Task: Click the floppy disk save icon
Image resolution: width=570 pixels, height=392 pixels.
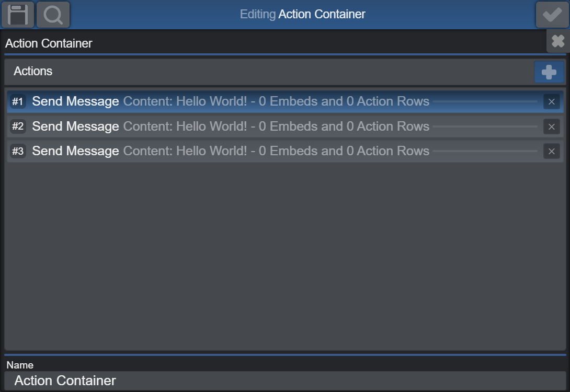Action: tap(18, 15)
